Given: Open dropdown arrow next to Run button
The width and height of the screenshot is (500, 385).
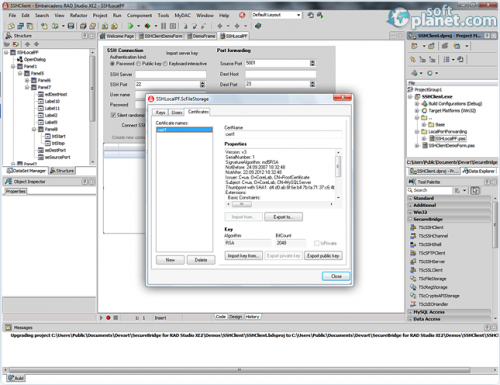Looking at the screenshot, I should pyautogui.click(x=138, y=26).
